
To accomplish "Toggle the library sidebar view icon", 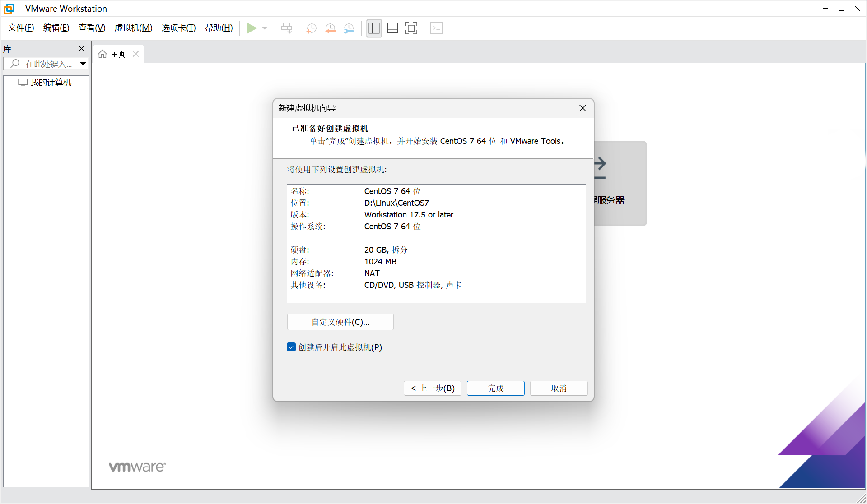I will 374,28.
